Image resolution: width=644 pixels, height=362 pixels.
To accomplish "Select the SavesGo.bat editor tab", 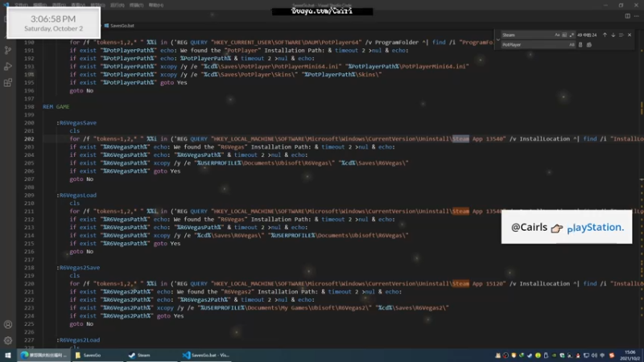I will click(x=119, y=26).
